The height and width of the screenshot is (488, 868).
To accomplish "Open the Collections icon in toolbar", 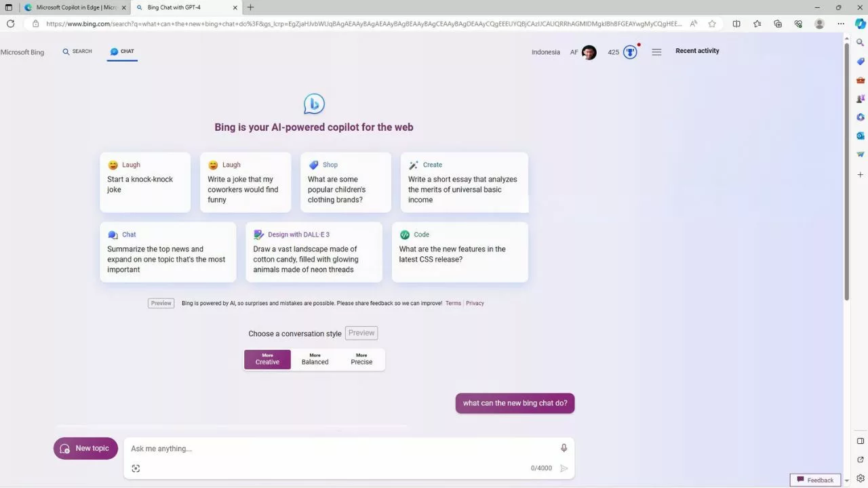I will coord(778,24).
